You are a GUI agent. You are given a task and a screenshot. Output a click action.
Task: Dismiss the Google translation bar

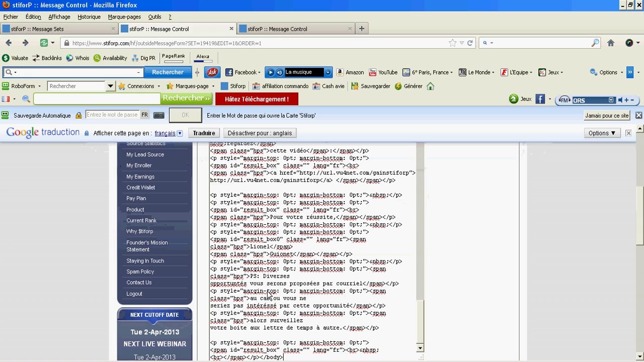pyautogui.click(x=628, y=133)
